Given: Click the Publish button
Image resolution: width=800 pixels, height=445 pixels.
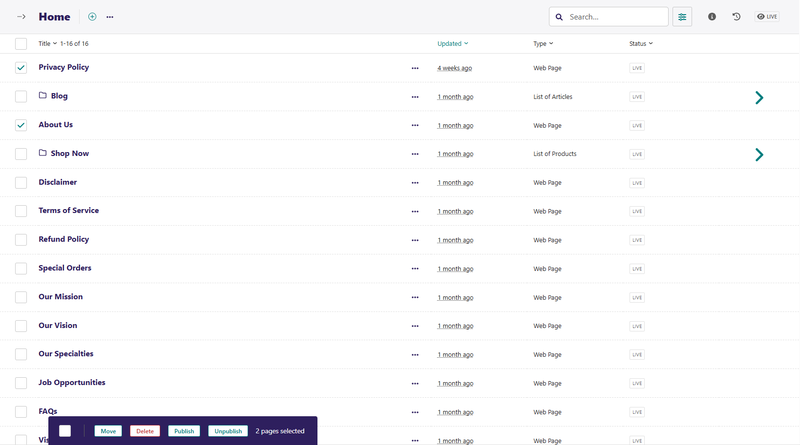Looking at the screenshot, I should pyautogui.click(x=184, y=431).
